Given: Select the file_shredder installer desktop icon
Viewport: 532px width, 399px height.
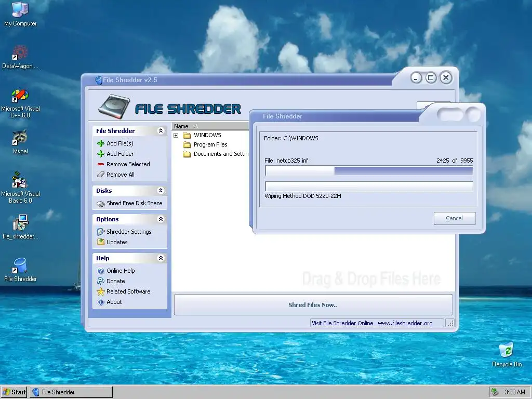Looking at the screenshot, I should point(20,227).
